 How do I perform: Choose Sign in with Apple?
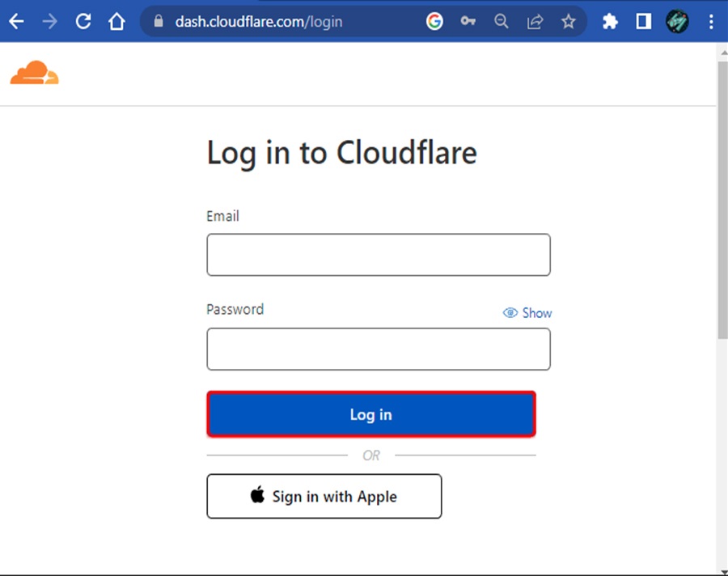pos(324,496)
